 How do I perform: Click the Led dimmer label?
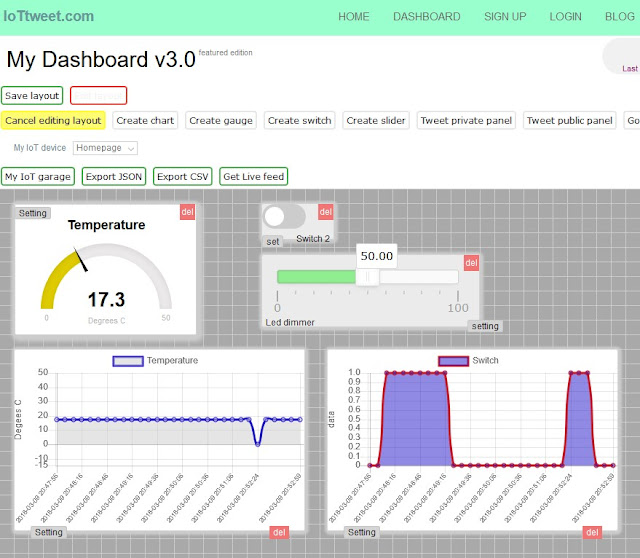(x=290, y=322)
